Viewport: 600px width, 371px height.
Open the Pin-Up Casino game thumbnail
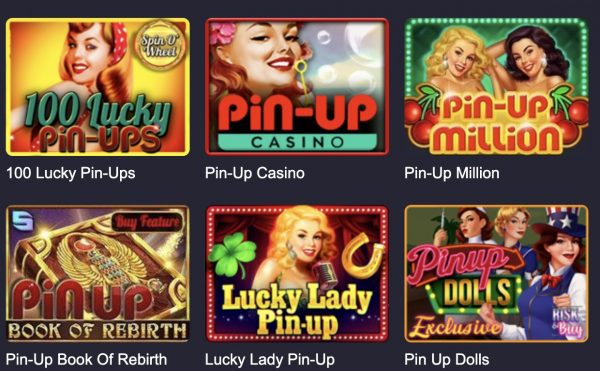tap(297, 87)
